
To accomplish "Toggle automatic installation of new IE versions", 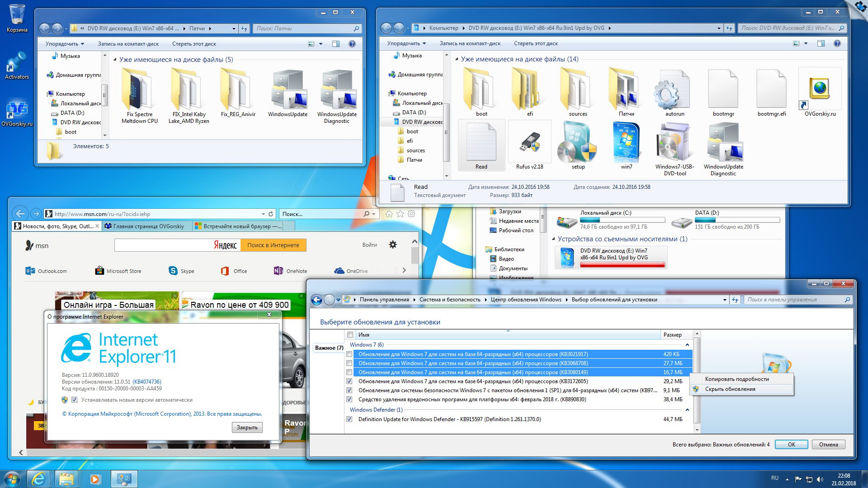I will pyautogui.click(x=75, y=400).
